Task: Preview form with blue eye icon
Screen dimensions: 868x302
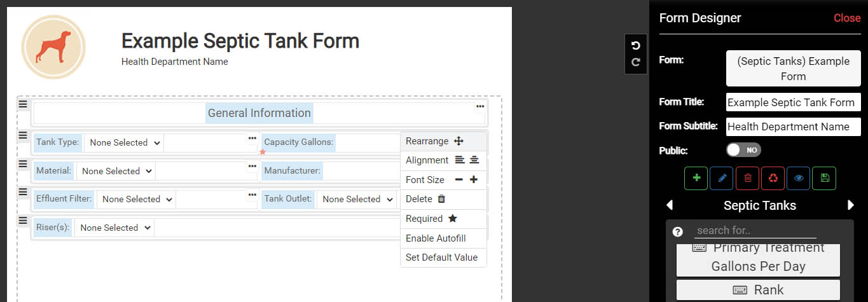Action: tap(799, 178)
